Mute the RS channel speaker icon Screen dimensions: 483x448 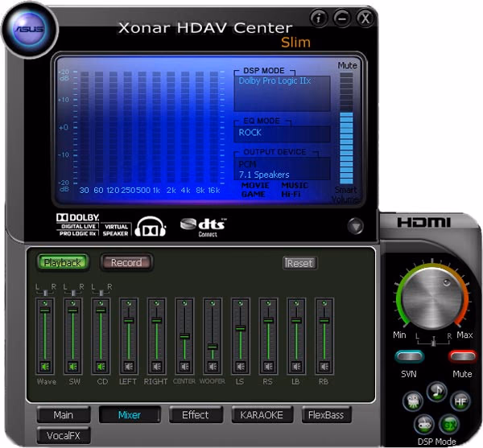(x=268, y=367)
